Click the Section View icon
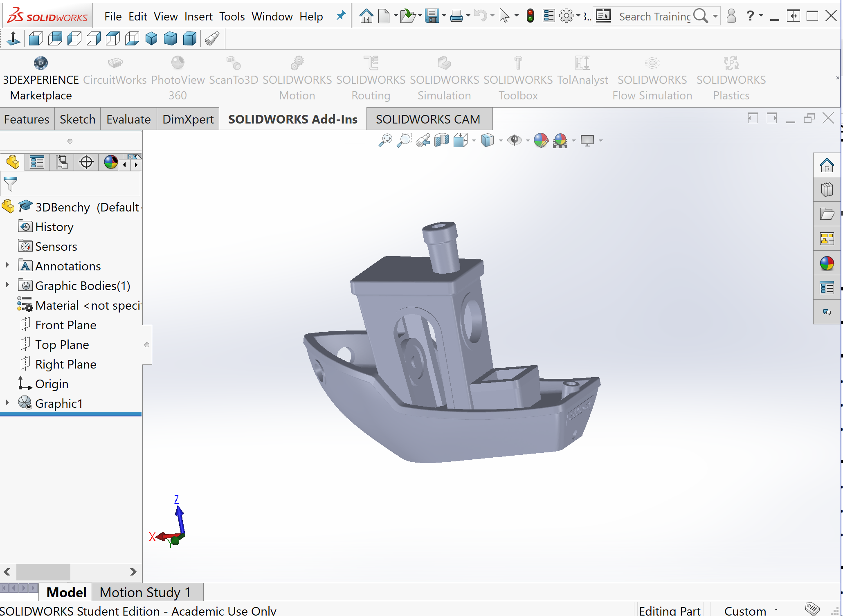The image size is (843, 616). click(x=442, y=140)
